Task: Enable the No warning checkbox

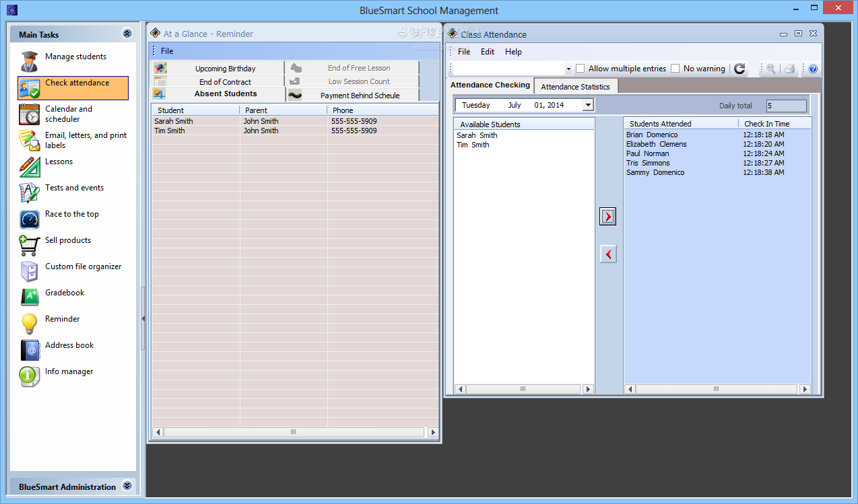Action: click(675, 69)
